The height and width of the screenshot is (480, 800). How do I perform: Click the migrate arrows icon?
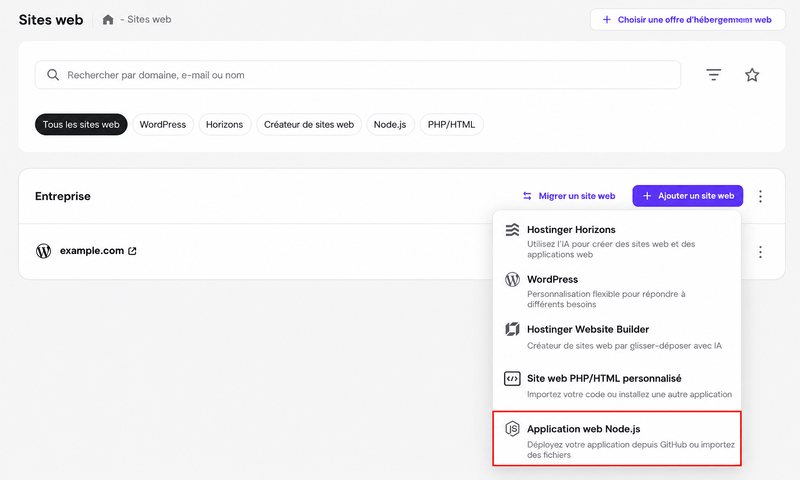[527, 196]
